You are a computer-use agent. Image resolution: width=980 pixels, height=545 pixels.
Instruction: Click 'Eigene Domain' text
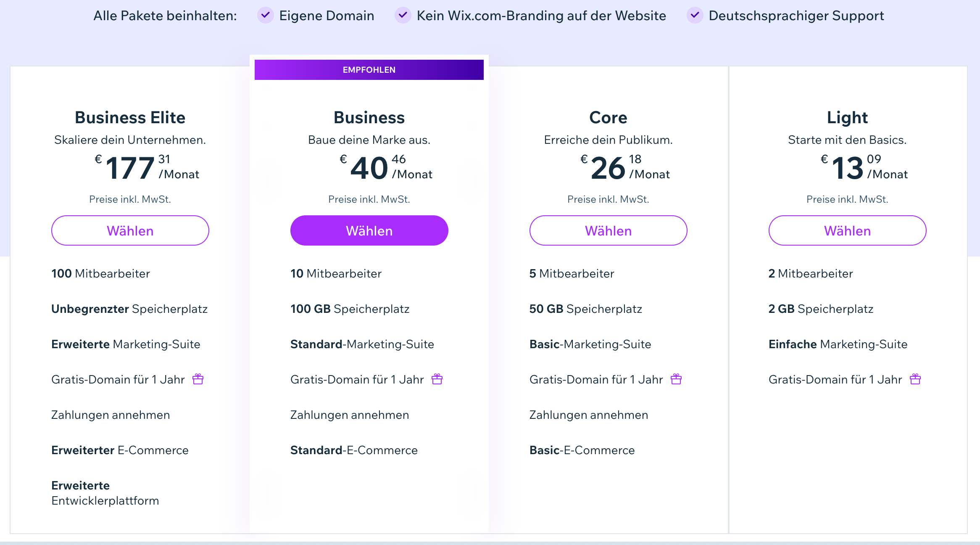tap(327, 16)
